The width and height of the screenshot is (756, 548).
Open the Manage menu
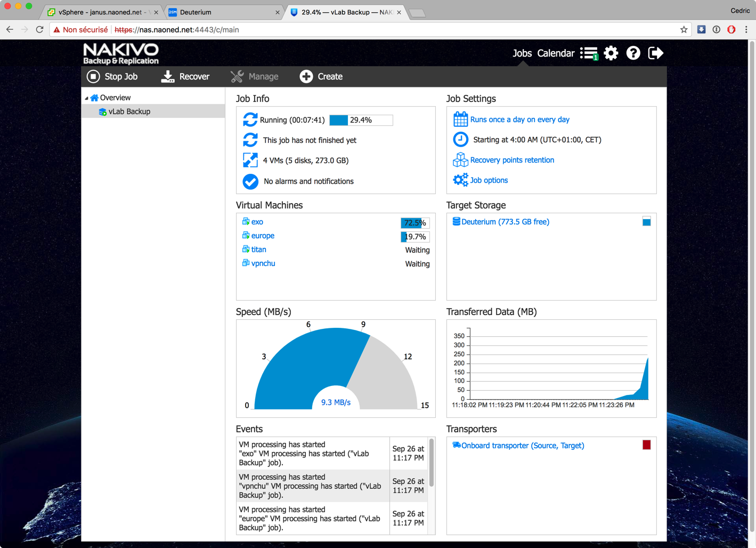pos(255,77)
